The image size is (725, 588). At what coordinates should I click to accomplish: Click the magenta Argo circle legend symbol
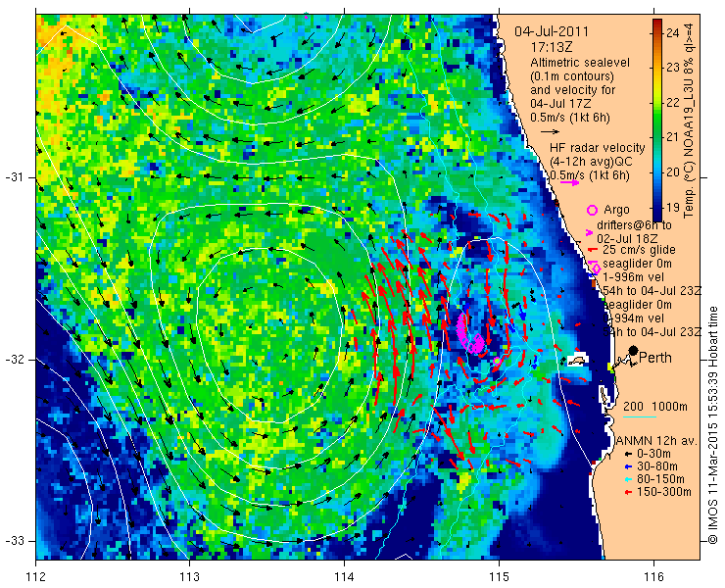[x=593, y=210]
